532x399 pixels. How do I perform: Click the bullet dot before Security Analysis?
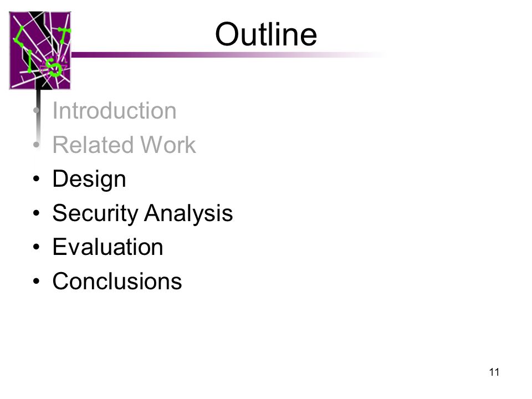pyautogui.click(x=37, y=213)
